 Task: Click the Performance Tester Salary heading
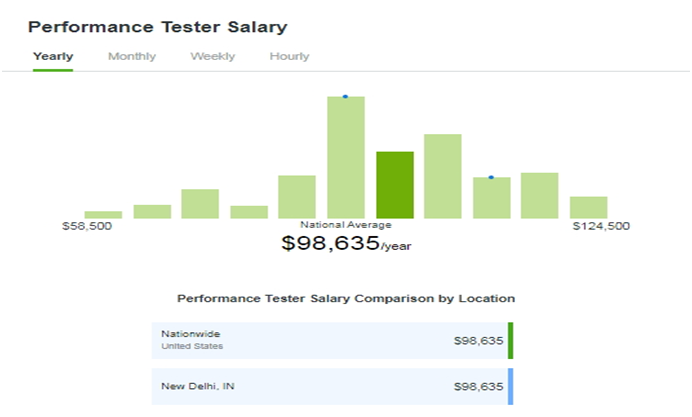point(158,27)
